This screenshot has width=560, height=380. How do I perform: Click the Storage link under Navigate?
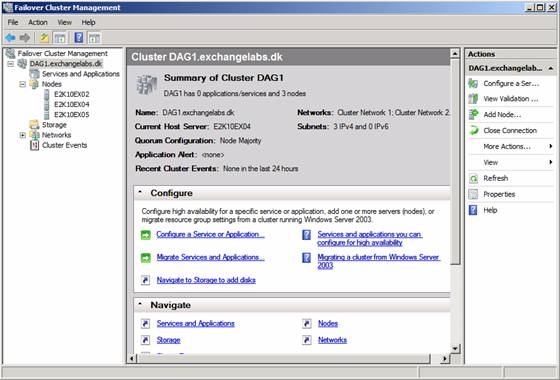168,340
